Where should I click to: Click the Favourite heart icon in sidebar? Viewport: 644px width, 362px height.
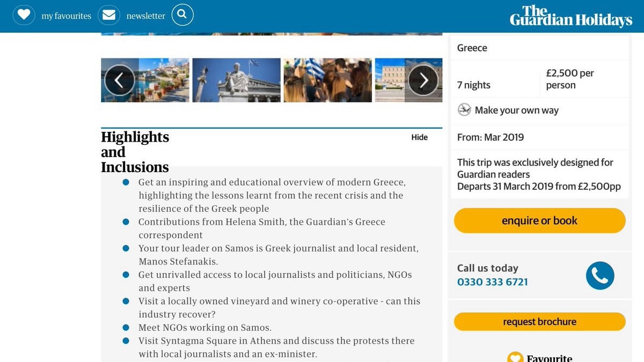tap(515, 358)
